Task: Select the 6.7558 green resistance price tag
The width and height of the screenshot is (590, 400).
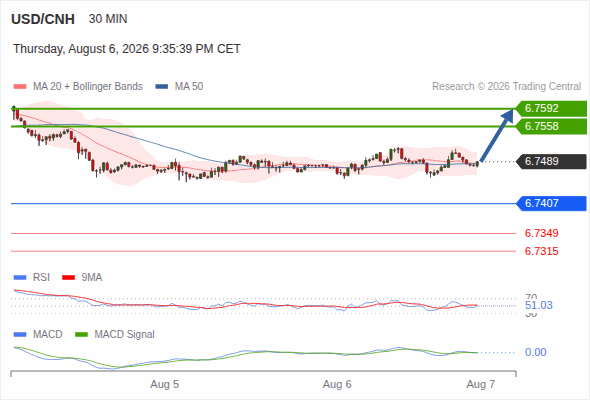Action: tap(551, 126)
